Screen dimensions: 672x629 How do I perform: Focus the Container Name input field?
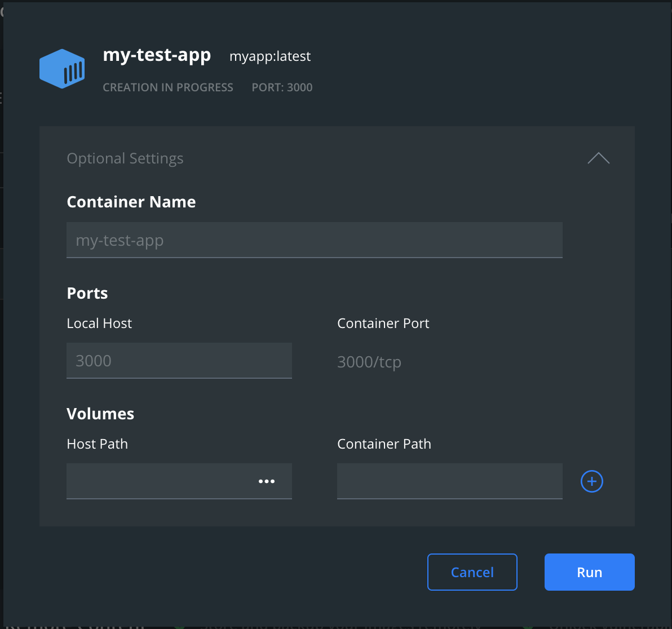tap(314, 240)
